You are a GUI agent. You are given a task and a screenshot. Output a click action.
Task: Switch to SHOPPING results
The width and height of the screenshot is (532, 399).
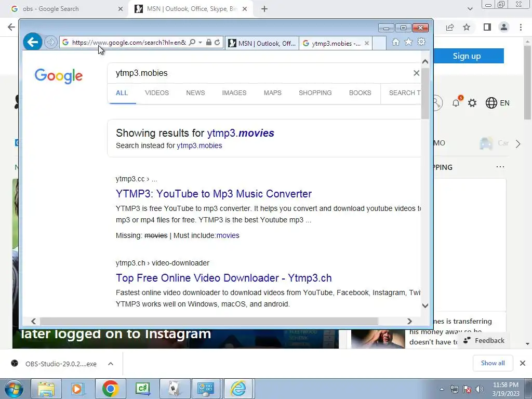[x=315, y=93]
